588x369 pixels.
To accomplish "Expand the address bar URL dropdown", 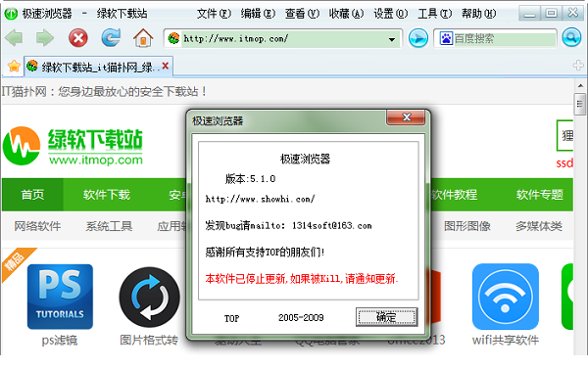I will coord(392,39).
